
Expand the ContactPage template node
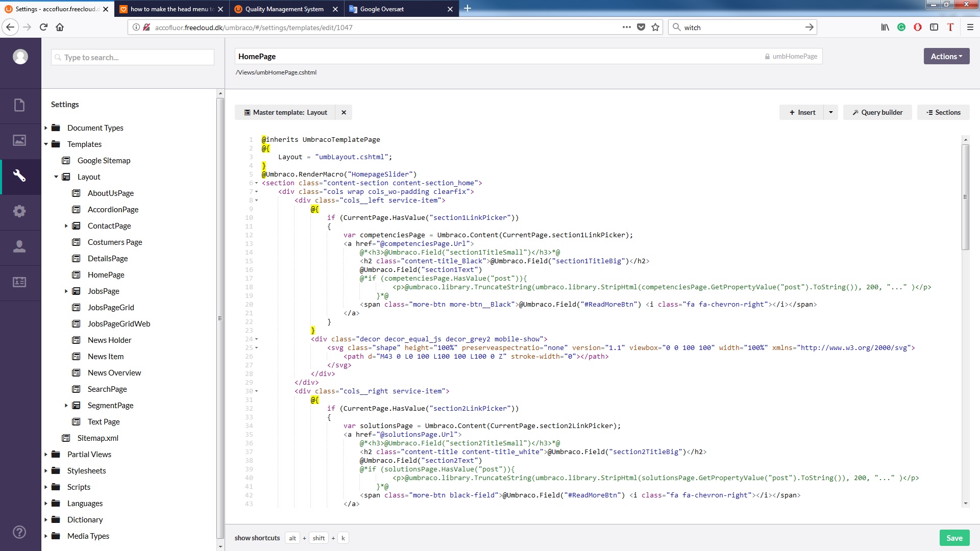[x=66, y=226]
